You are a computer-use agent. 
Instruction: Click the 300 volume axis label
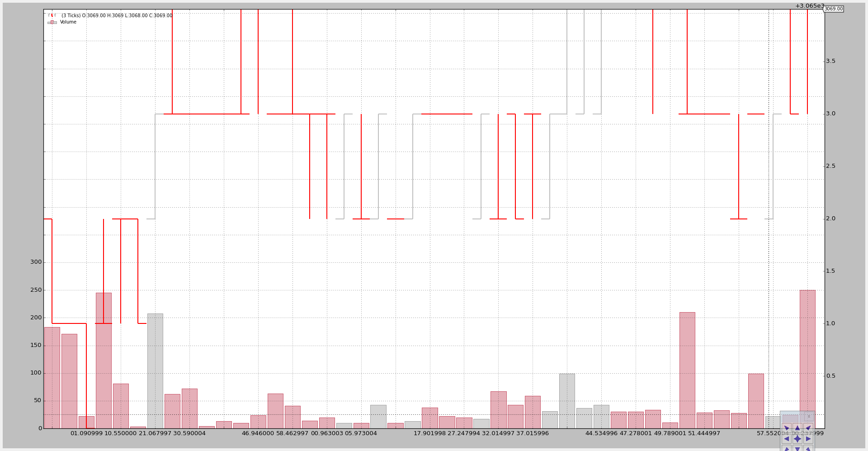click(x=36, y=262)
